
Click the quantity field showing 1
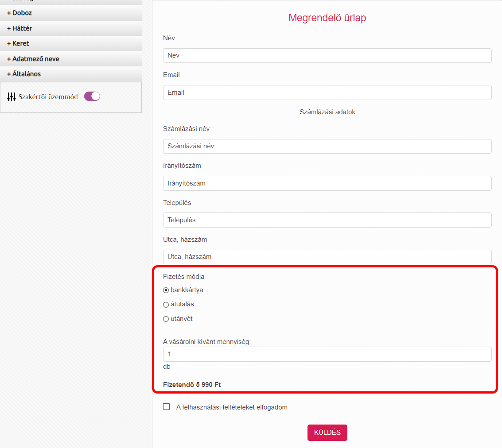327,354
